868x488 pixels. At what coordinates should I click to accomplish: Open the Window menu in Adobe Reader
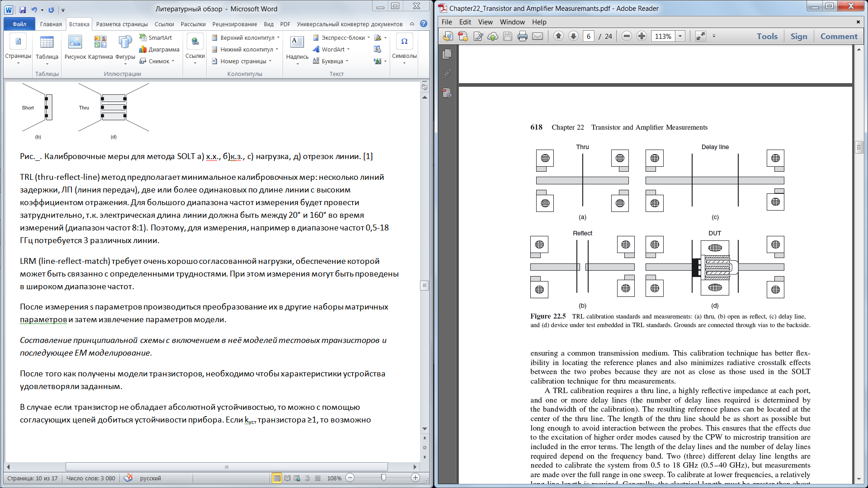tap(512, 22)
